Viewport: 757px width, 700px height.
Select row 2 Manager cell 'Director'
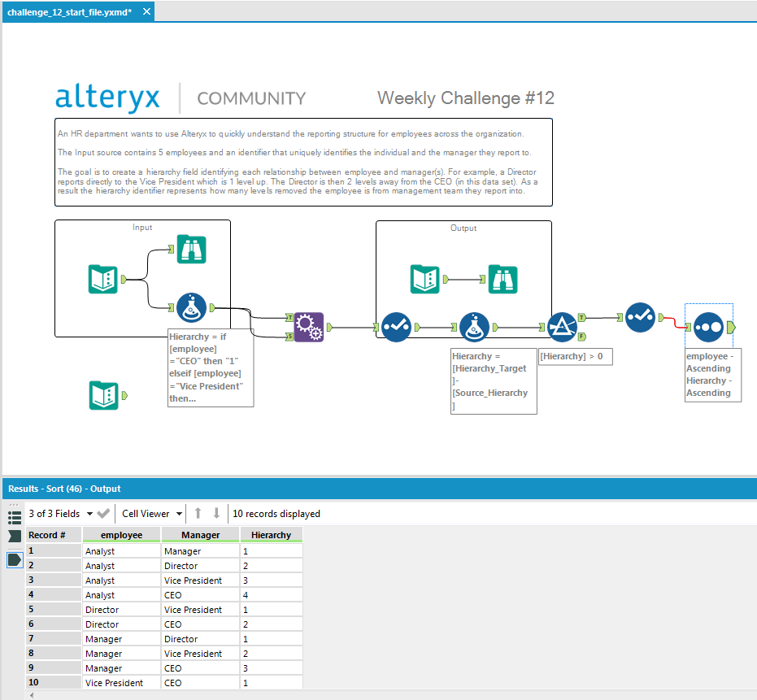pyautogui.click(x=200, y=566)
